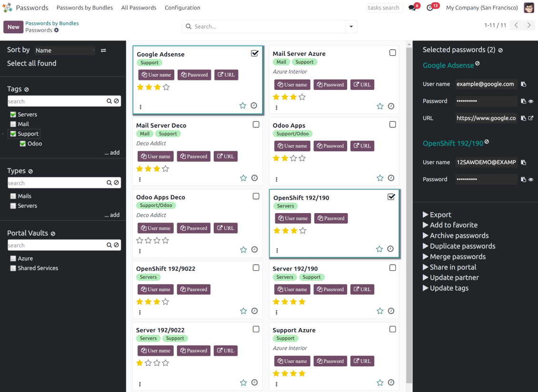This screenshot has height=392, width=538.
Task: Open activity clock on Odoo Apps card
Action: [x=391, y=178]
